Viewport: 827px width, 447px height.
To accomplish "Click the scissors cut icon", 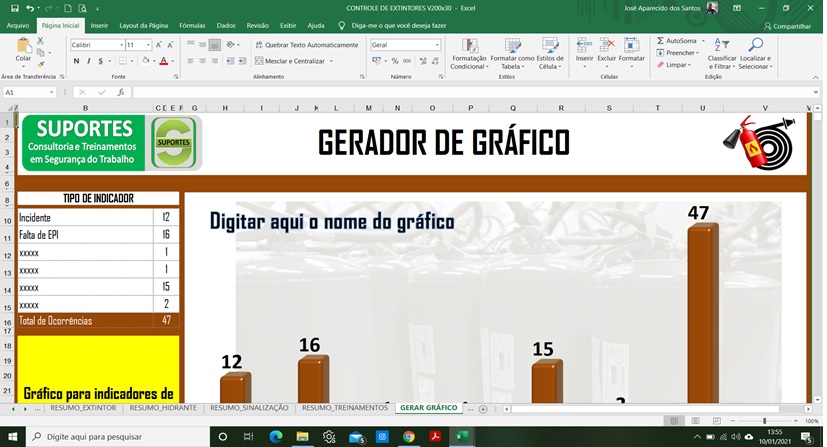I will pyautogui.click(x=41, y=41).
